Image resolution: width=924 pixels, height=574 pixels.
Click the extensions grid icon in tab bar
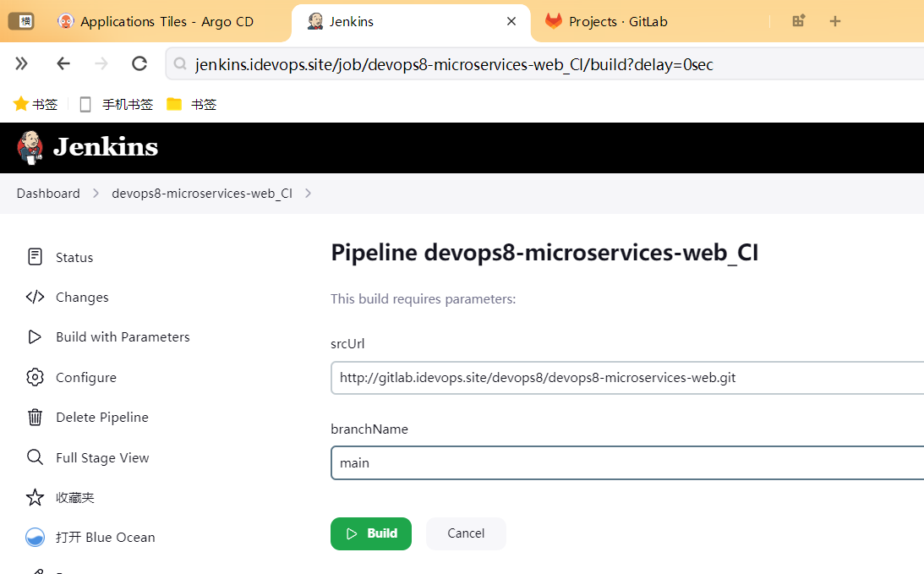coord(799,21)
